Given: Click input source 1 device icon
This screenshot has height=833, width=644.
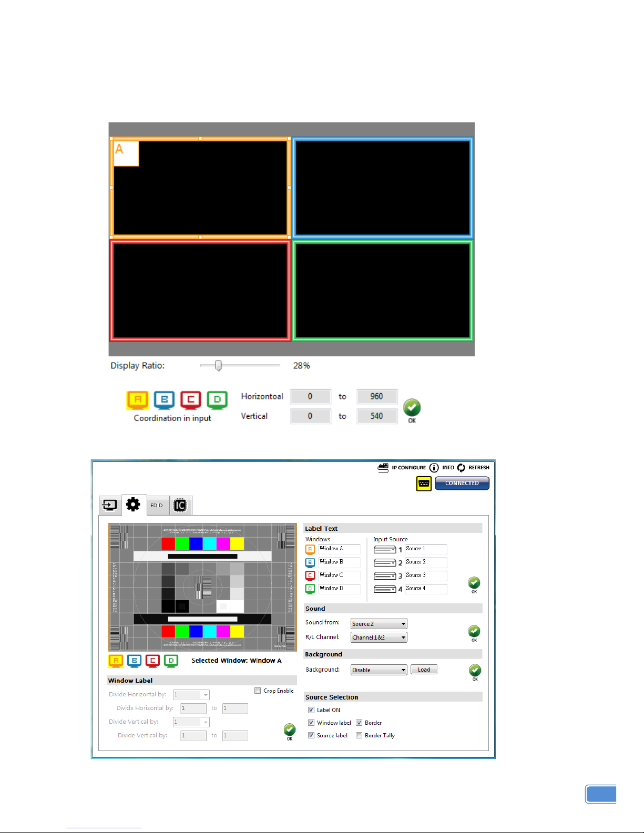Looking at the screenshot, I should (x=385, y=550).
